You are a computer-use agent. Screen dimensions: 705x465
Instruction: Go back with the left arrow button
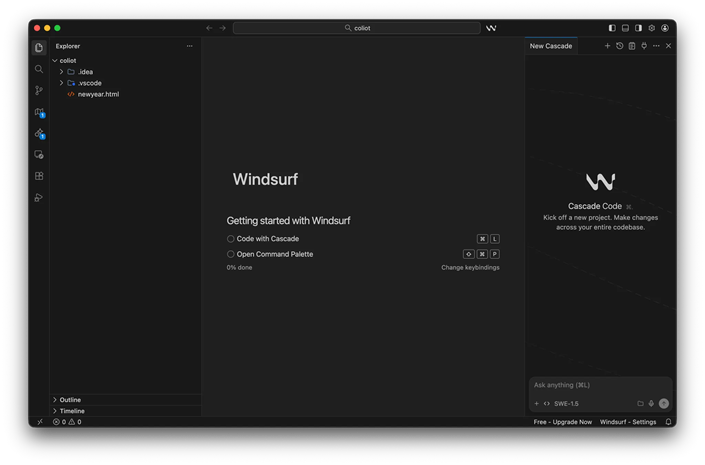pyautogui.click(x=209, y=28)
